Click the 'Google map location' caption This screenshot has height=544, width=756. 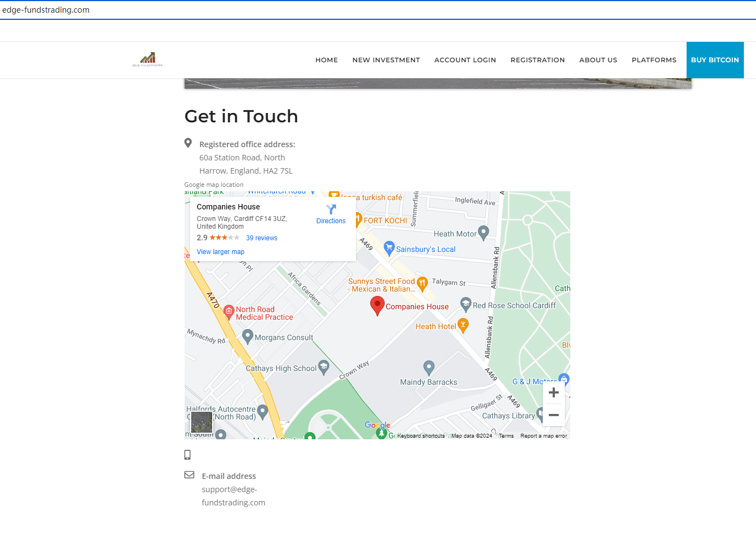214,185
